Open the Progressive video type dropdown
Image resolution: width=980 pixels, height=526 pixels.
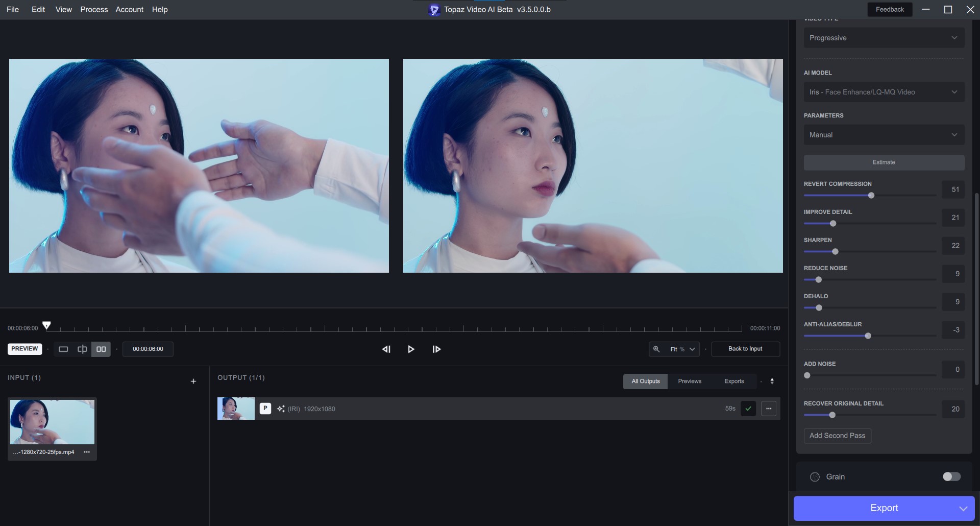click(x=884, y=38)
